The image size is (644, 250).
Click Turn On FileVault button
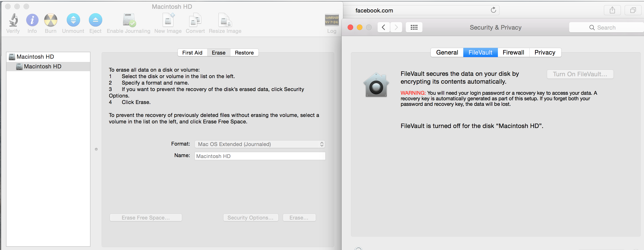click(580, 74)
